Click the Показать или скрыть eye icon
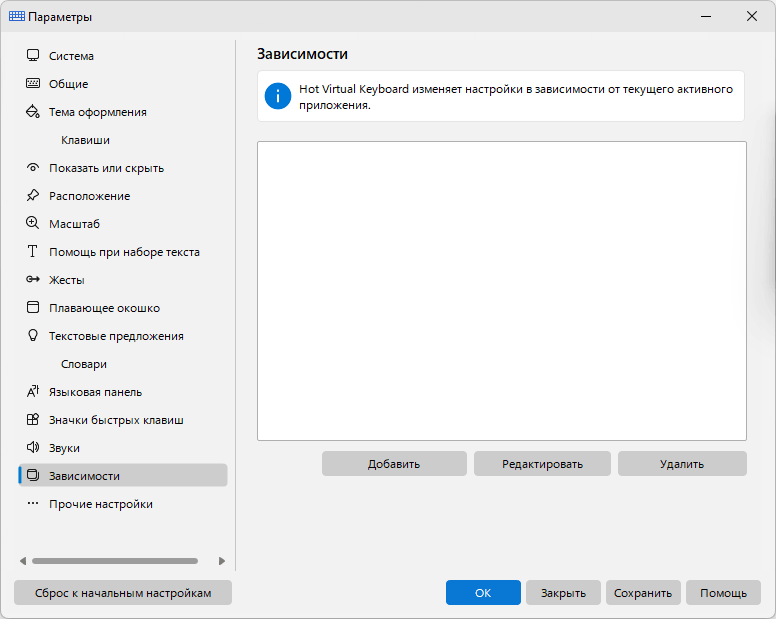This screenshot has height=619, width=776. 33,168
